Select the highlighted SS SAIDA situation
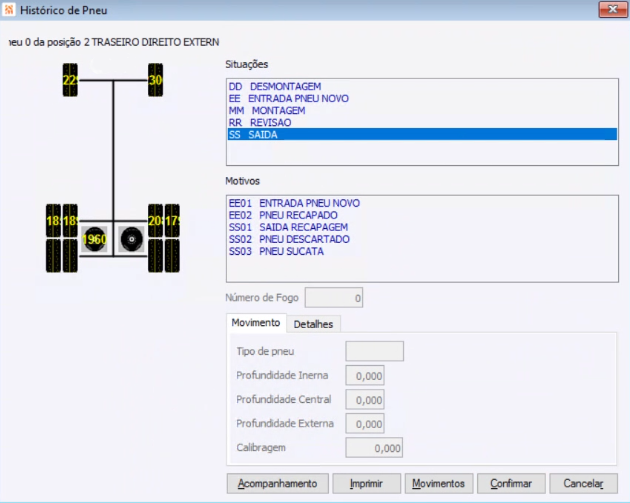This screenshot has width=630, height=503. (422, 135)
